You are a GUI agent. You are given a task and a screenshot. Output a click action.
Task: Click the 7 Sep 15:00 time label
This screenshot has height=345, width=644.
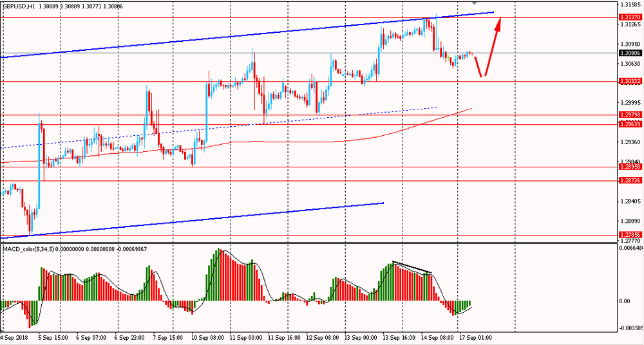pos(167,338)
